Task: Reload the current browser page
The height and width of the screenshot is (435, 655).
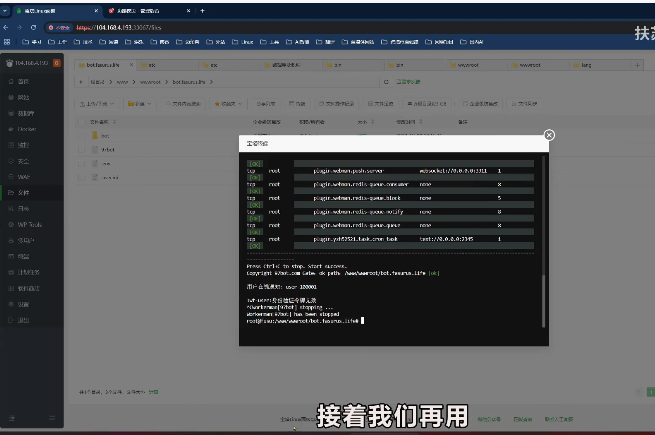Action: 33,28
